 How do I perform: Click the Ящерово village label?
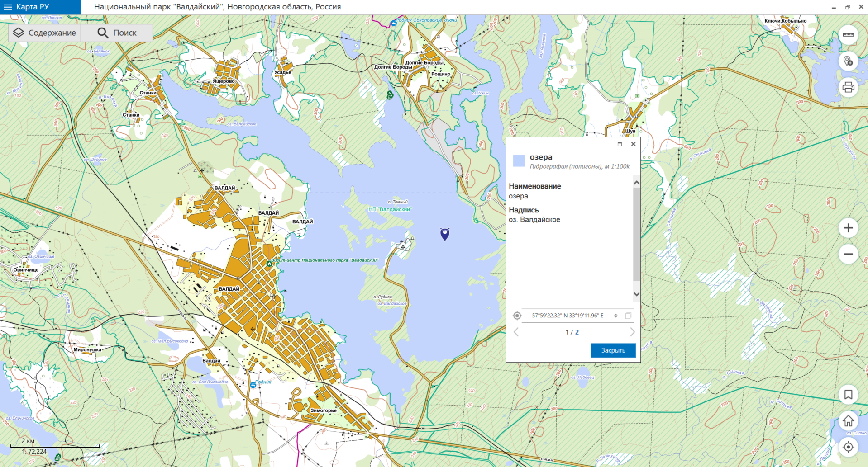[x=224, y=81]
